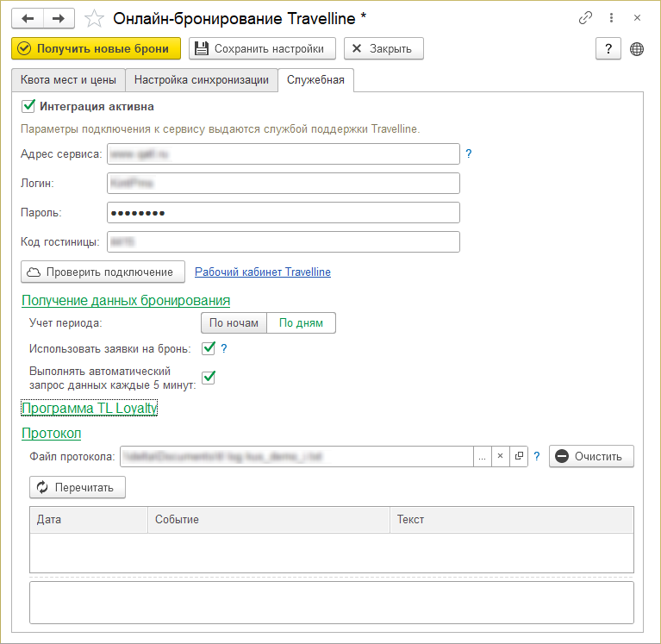
Task: Toggle automatic data request every 5 minutes
Action: (209, 378)
